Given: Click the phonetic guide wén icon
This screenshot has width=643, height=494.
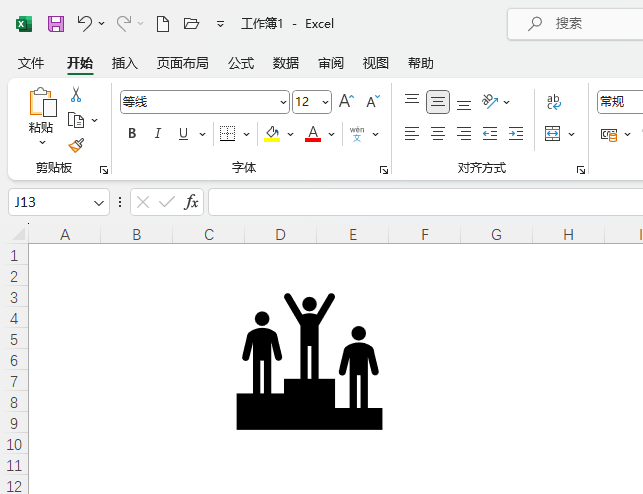Looking at the screenshot, I should click(357, 134).
